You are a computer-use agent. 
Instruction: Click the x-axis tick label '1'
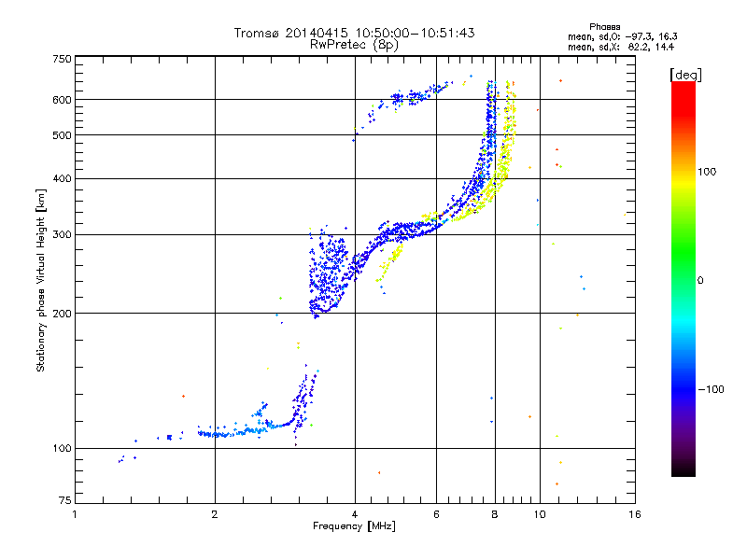(75, 514)
